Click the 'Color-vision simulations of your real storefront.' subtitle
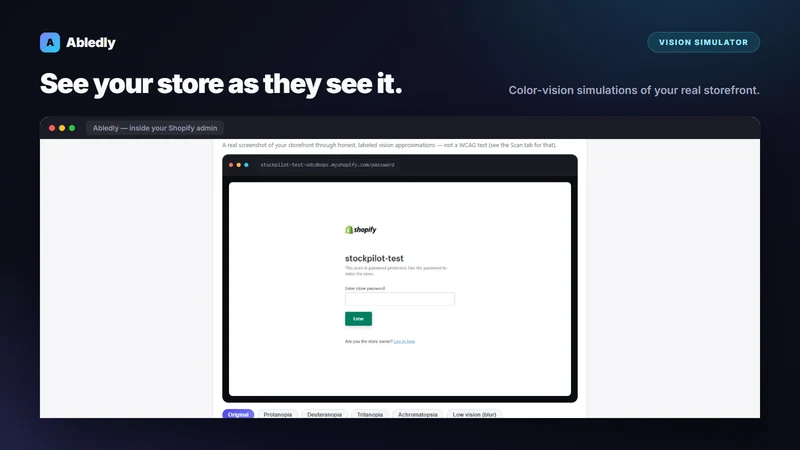 click(634, 90)
